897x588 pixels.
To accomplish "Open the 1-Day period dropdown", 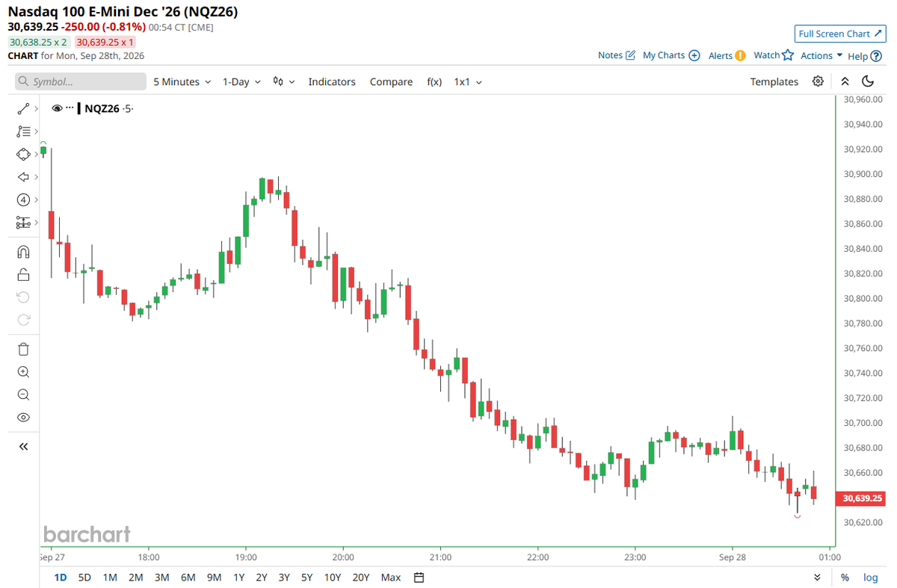I will tap(241, 81).
